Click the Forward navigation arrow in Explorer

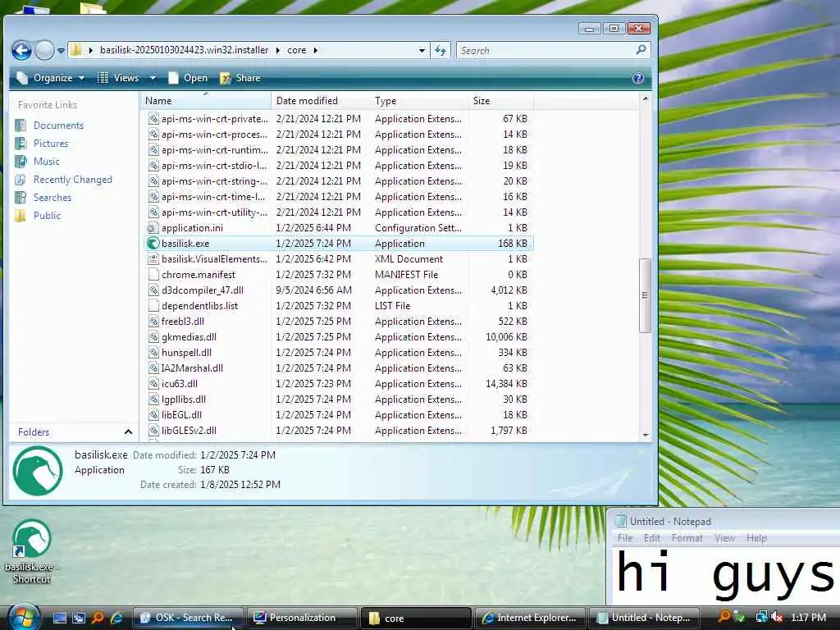[44, 50]
